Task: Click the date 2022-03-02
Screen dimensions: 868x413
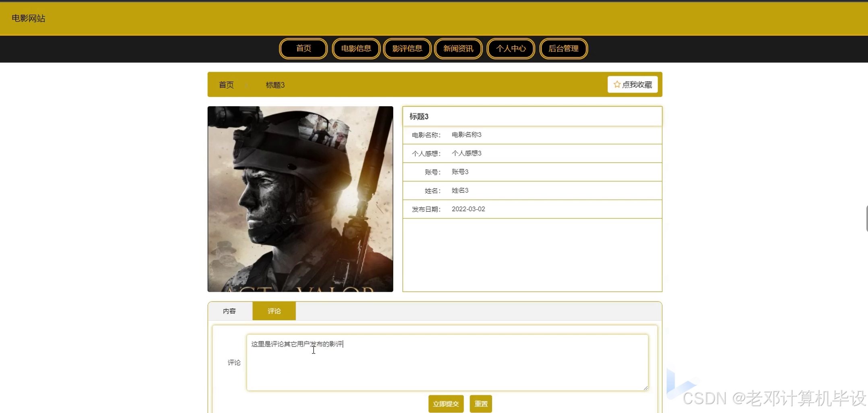Action: click(468, 209)
